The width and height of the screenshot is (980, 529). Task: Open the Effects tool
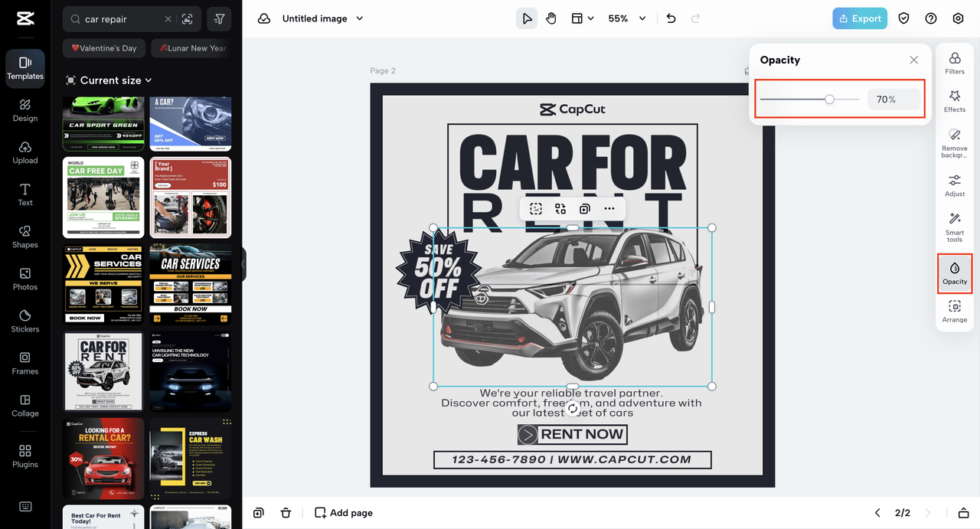[x=955, y=101]
